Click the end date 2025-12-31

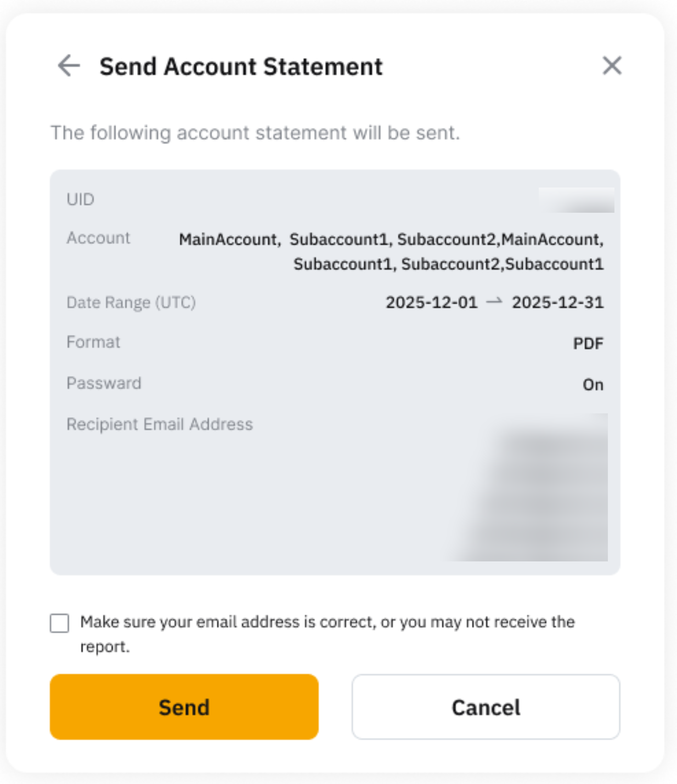557,303
